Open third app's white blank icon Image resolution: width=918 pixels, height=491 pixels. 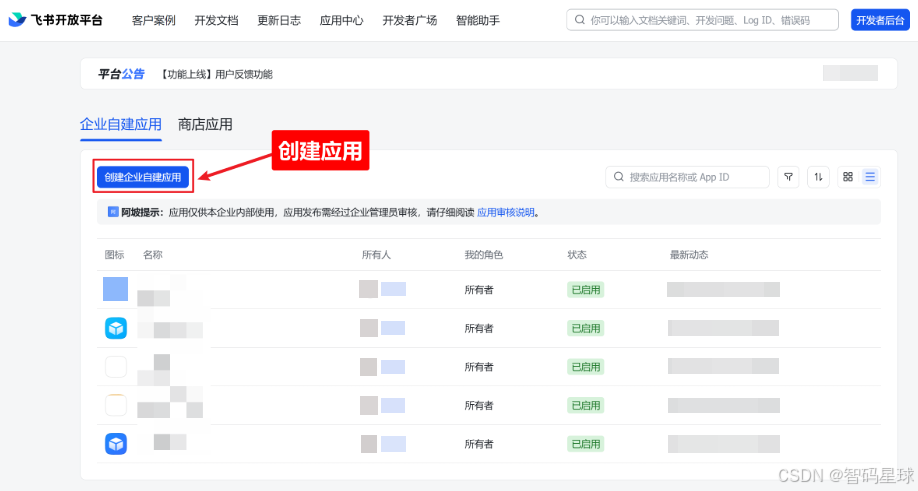point(116,367)
